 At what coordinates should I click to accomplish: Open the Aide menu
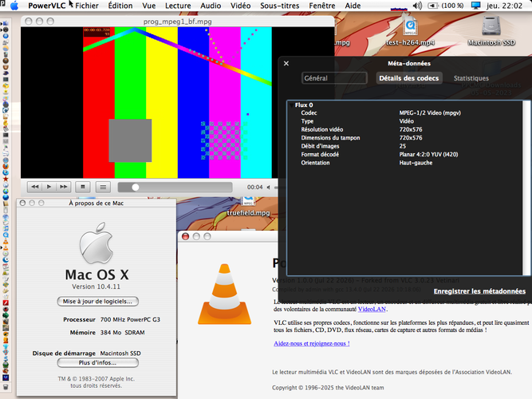pyautogui.click(x=353, y=6)
